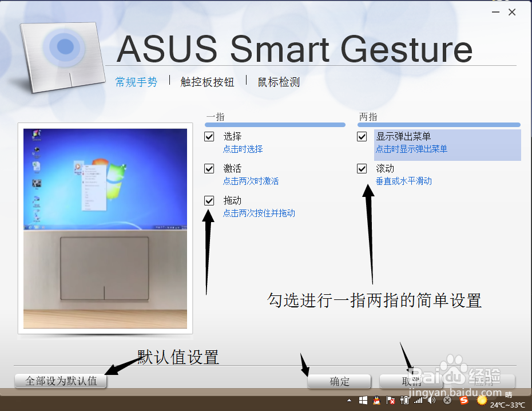Click the 24℃~33℃ temperature text
Viewport: 532px width, 411px height.
(507, 405)
